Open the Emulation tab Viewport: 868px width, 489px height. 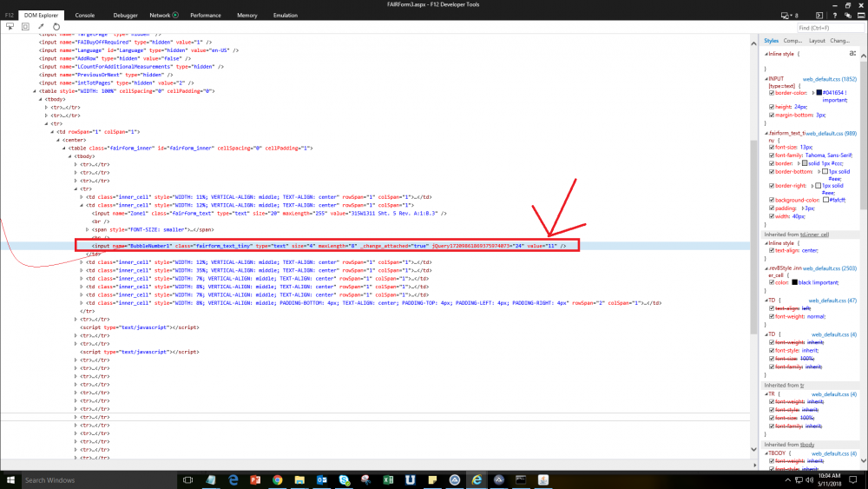(x=285, y=16)
